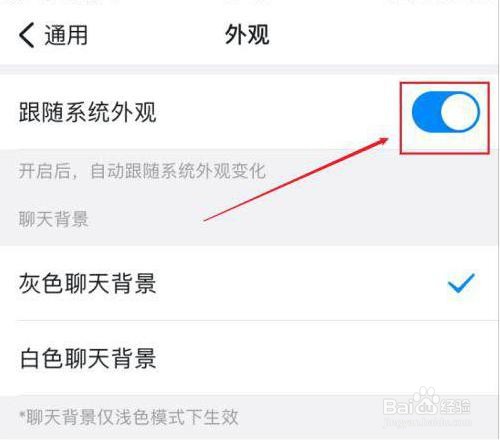The height and width of the screenshot is (440, 500).
Task: Click the blue checkmark icon
Action: click(461, 283)
